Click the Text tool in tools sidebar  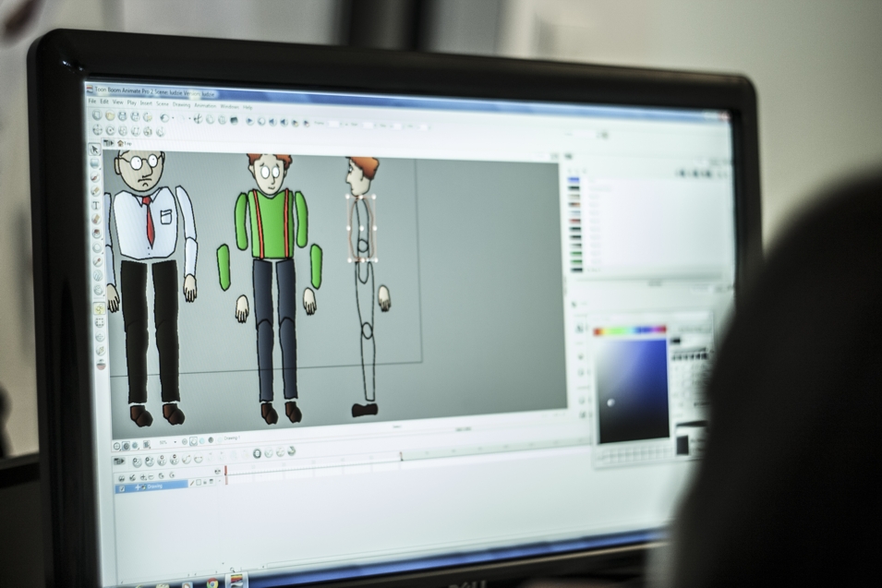coord(96,205)
